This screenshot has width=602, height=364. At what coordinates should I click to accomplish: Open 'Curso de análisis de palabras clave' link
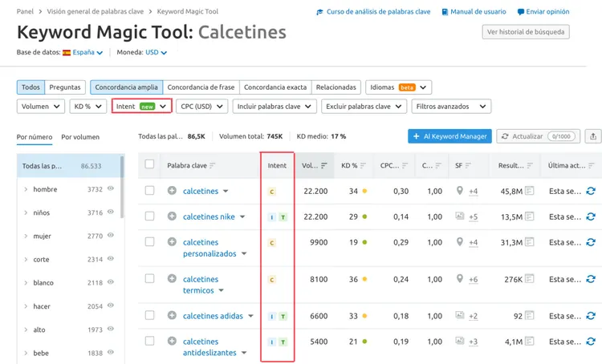click(373, 11)
